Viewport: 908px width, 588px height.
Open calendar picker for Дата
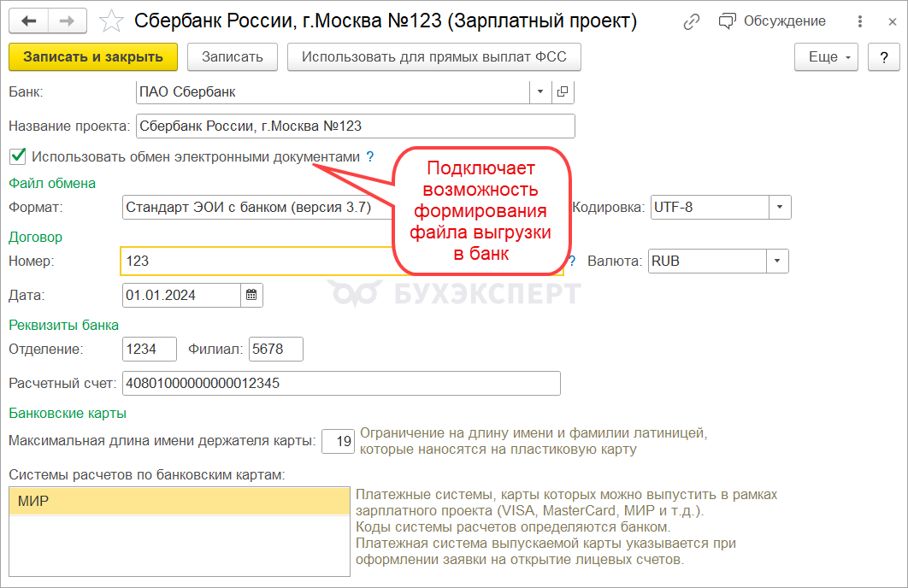tap(251, 295)
